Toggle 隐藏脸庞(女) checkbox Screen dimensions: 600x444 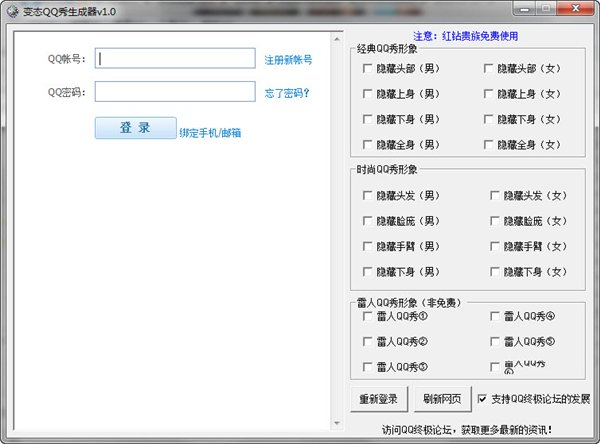pyautogui.click(x=495, y=221)
